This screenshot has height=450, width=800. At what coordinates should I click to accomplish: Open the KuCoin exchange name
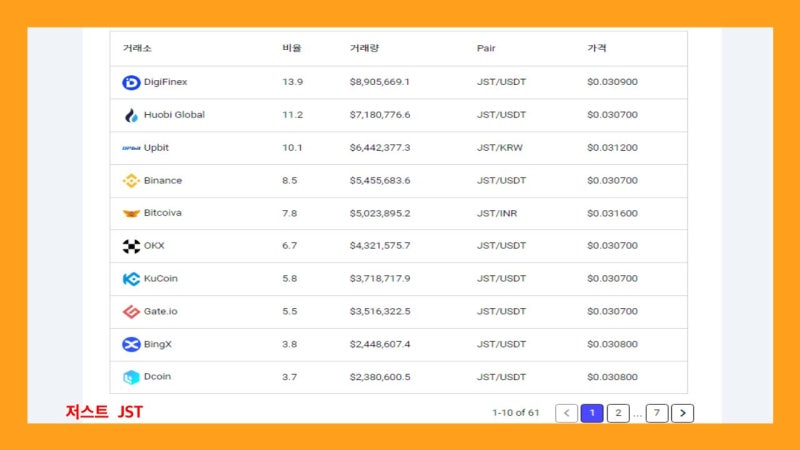161,278
